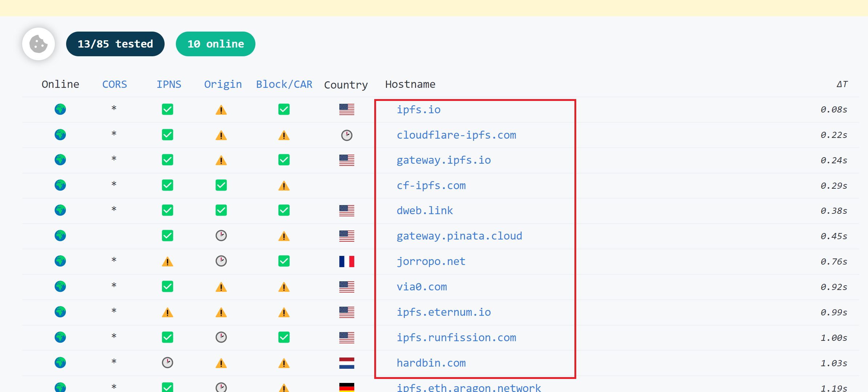Click the Origin warning icon for ipfs.io
Viewport: 868px width, 392px height.
221,110
